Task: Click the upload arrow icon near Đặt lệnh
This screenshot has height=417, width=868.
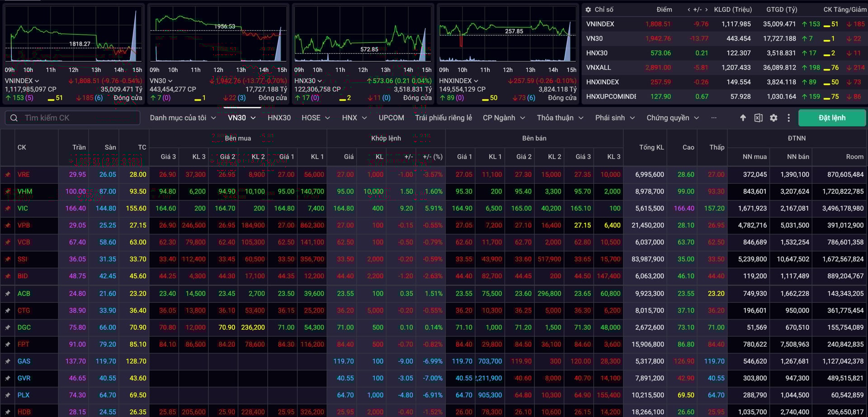Action: coord(742,117)
